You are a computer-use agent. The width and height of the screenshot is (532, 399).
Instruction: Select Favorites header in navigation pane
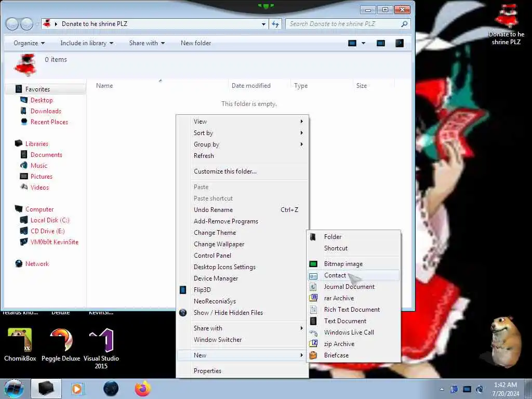[x=37, y=89]
